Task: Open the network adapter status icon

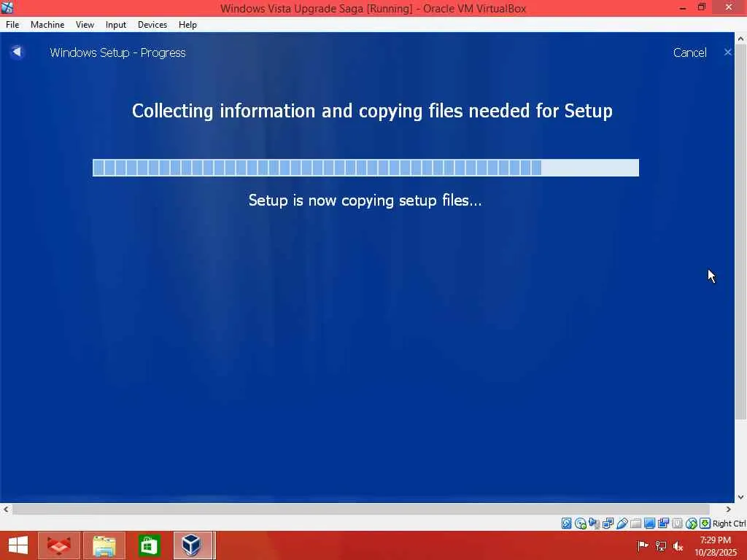Action: [x=608, y=524]
